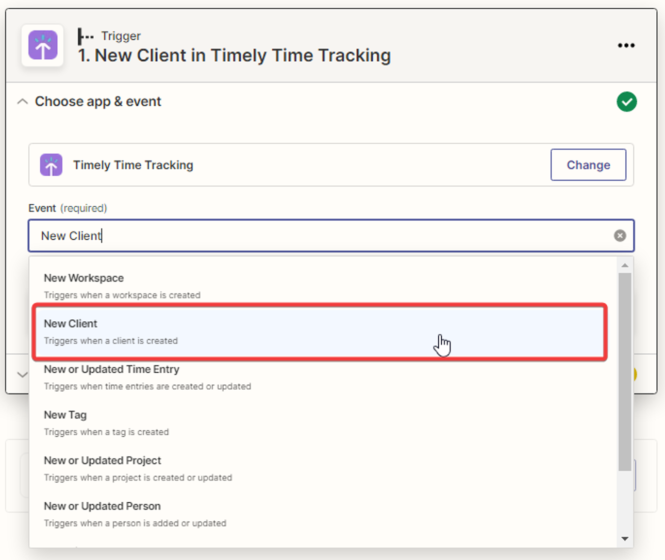665x560 pixels.
Task: Click the small Timely icon beside app name
Action: pos(51,165)
